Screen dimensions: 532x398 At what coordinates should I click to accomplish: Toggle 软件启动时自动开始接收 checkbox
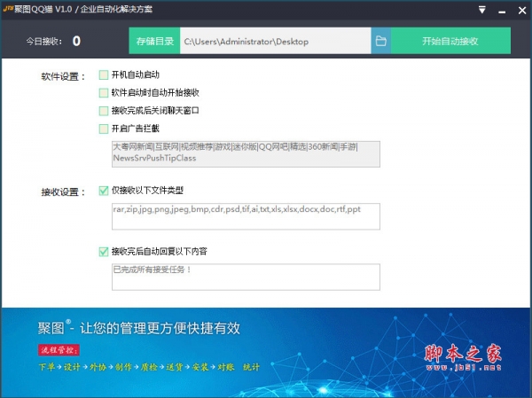pyautogui.click(x=105, y=93)
